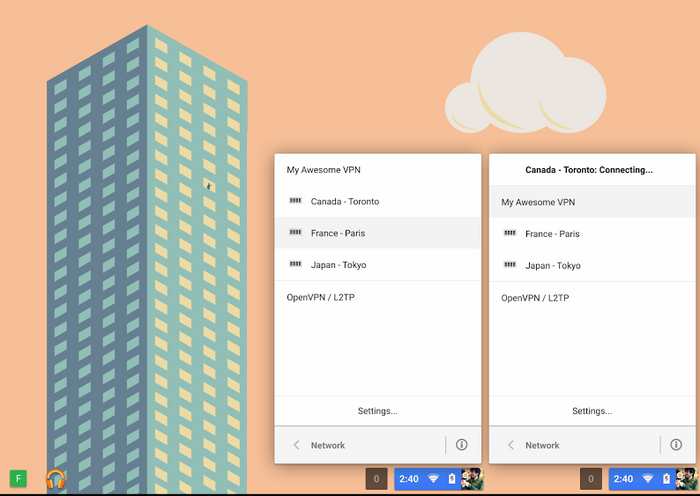The width and height of the screenshot is (700, 496).
Task: Open Settings... in the left panel
Action: pos(377,411)
